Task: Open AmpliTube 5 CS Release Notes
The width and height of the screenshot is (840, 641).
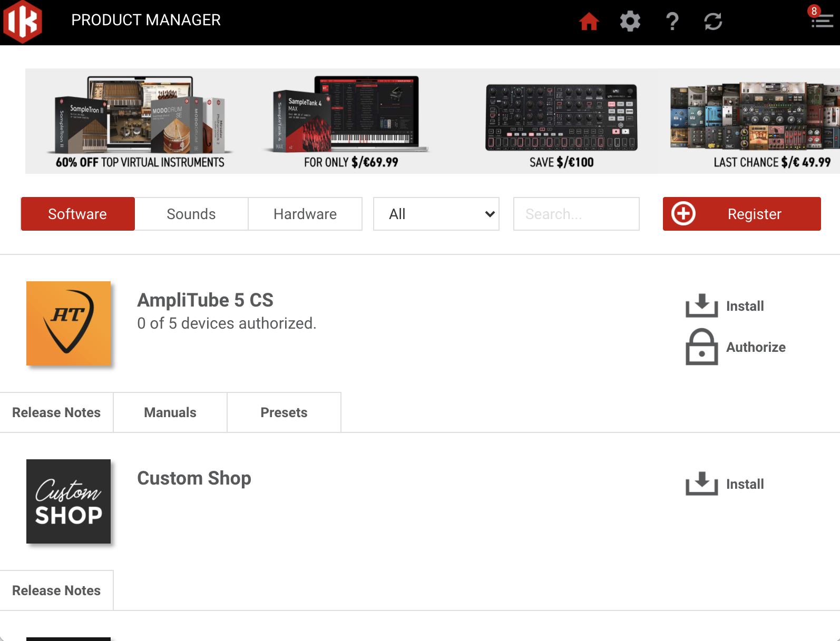Action: (x=56, y=412)
